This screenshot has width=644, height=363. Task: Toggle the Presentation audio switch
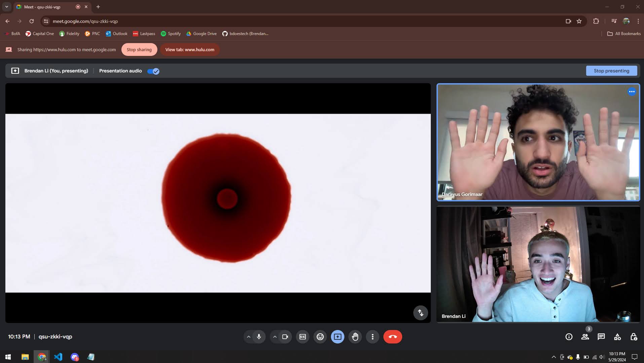pos(153,71)
